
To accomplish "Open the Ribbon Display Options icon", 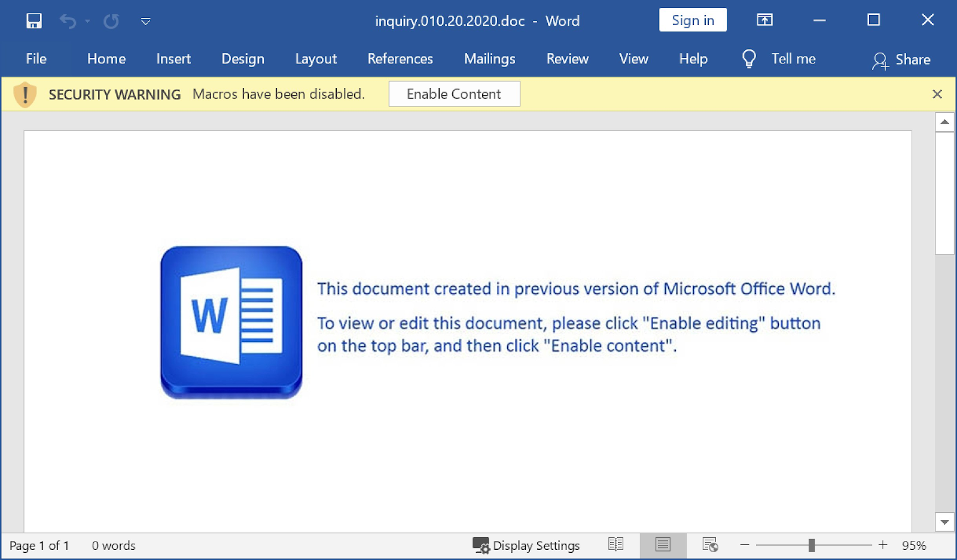I will 764,20.
